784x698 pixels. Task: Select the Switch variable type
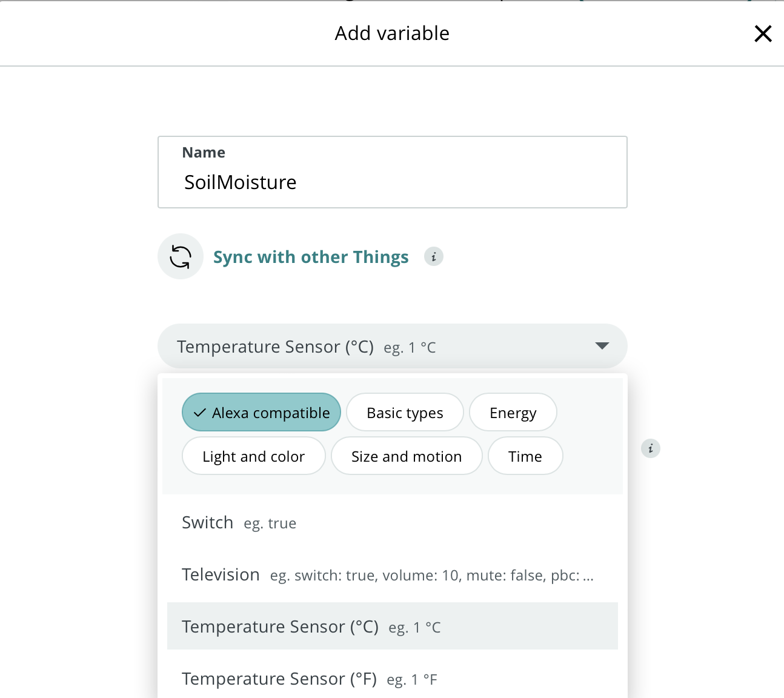pos(208,523)
